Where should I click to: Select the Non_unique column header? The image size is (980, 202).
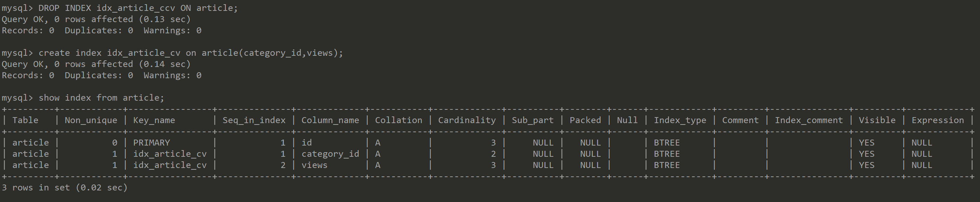[91, 120]
